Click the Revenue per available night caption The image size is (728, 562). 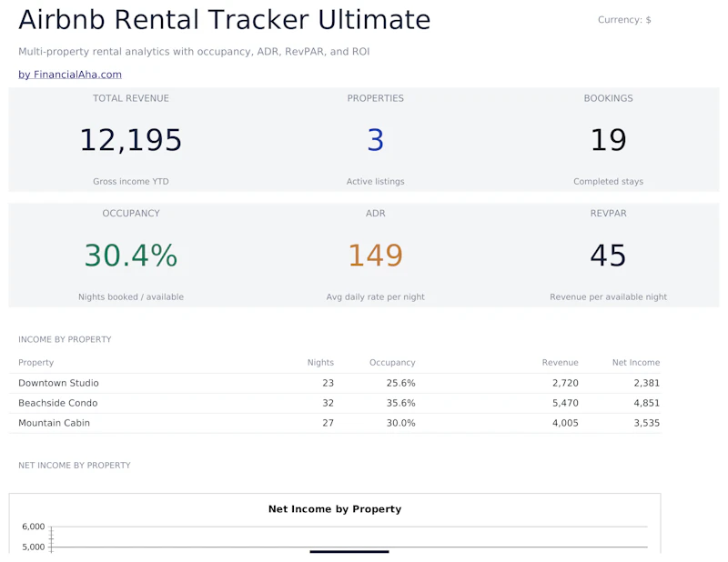click(608, 297)
